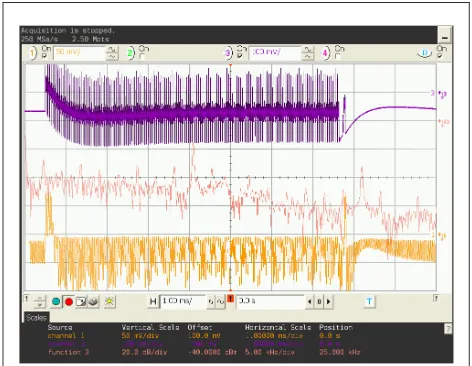Click channel 1 vertical scale field
The image size is (472, 366).
tap(79, 53)
